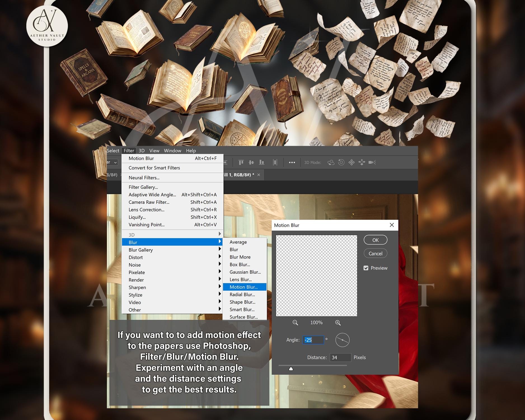
Task: Choose Lens Blur
Action: [245, 279]
